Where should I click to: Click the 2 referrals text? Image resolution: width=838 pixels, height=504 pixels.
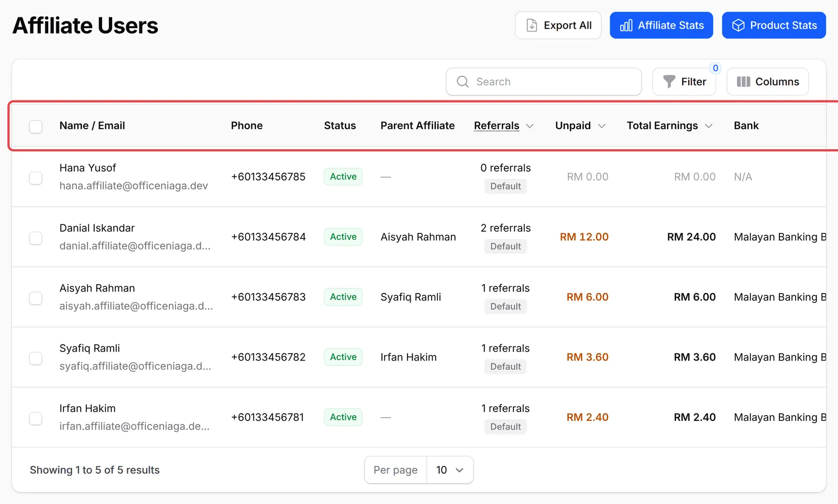coord(505,228)
